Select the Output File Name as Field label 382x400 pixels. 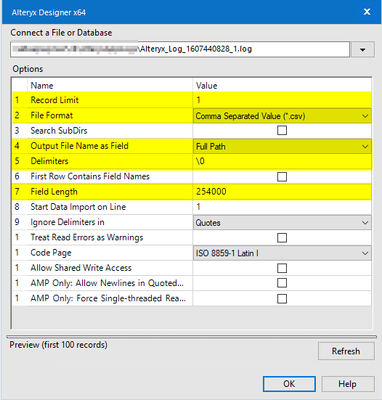[x=79, y=146]
